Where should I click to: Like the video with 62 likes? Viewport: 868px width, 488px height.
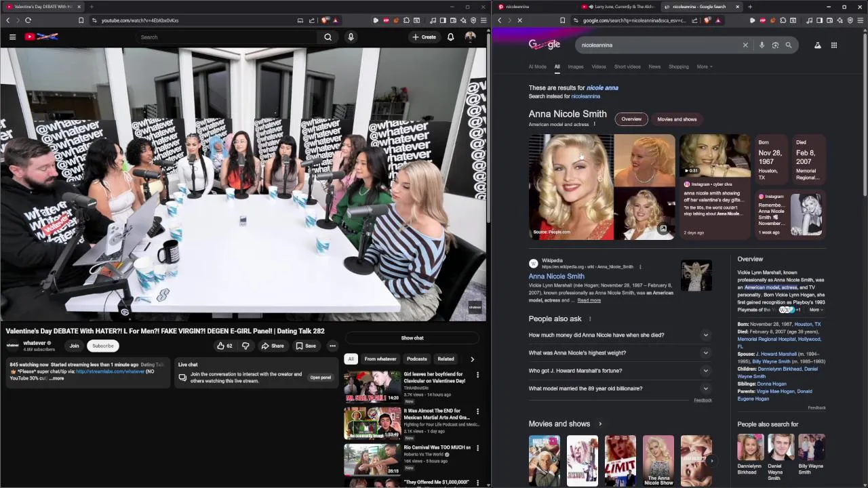(x=224, y=346)
